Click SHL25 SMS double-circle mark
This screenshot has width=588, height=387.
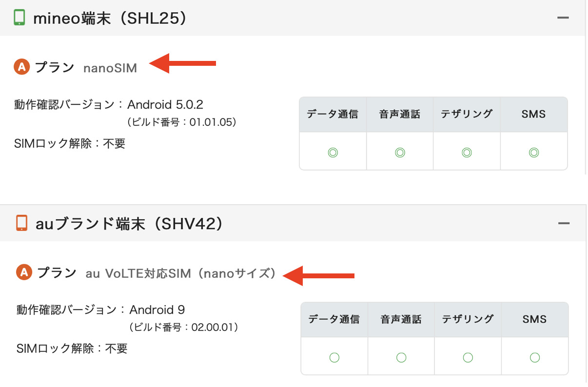click(x=534, y=153)
